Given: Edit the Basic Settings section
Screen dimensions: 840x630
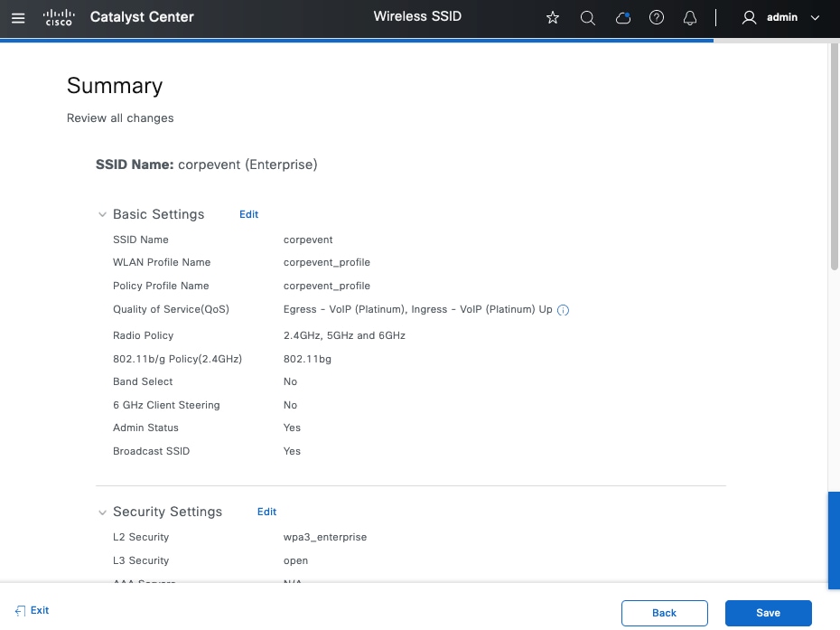Looking at the screenshot, I should [248, 214].
